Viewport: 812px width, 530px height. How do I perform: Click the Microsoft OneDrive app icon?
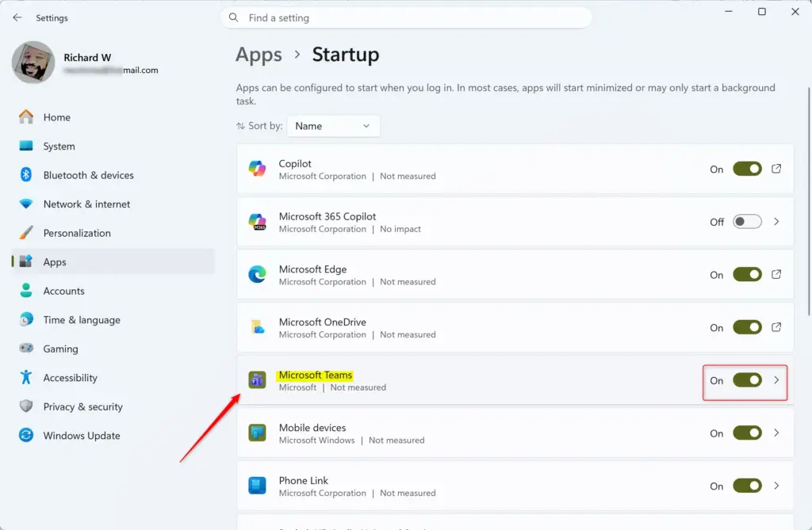258,327
